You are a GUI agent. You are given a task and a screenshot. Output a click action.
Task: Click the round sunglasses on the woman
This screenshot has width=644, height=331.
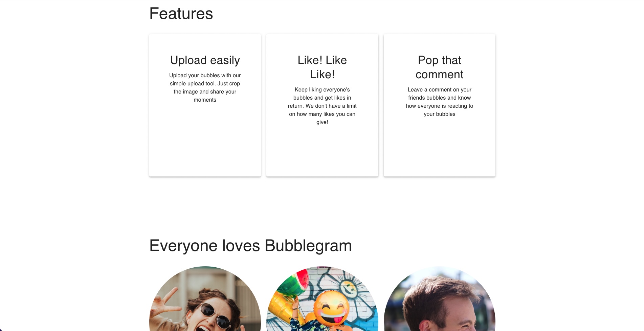point(215,315)
